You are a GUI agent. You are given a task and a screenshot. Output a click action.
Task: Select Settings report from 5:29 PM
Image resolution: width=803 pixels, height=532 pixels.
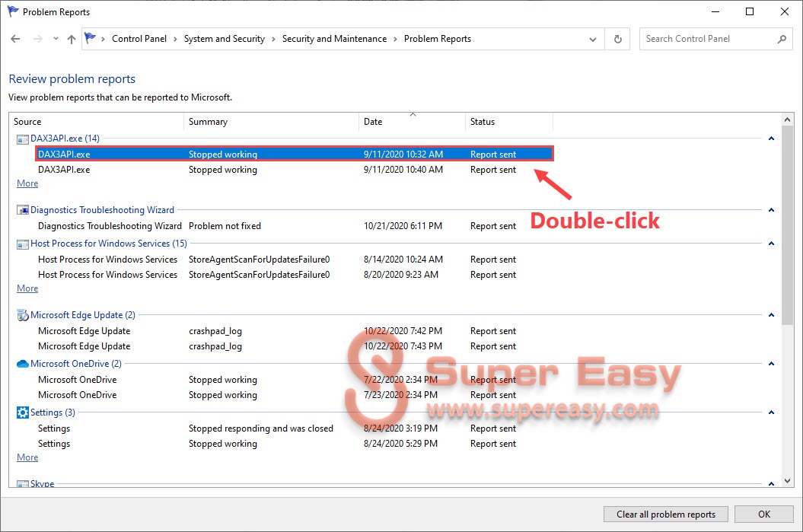pyautogui.click(x=295, y=444)
